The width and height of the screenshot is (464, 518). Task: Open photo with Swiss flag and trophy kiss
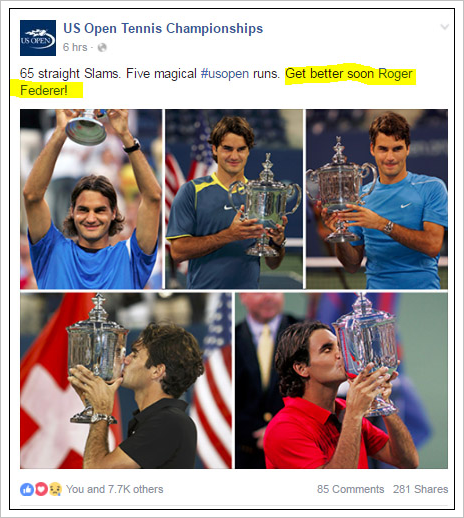(x=126, y=381)
